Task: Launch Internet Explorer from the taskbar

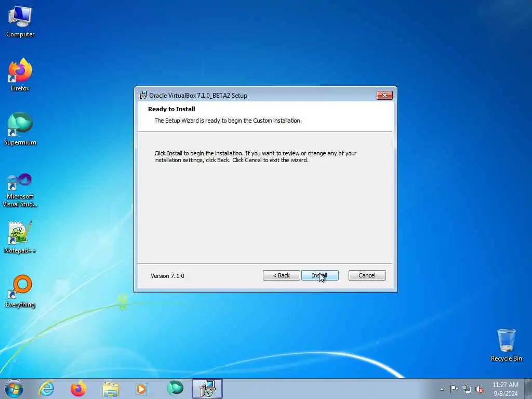Action: coord(46,389)
